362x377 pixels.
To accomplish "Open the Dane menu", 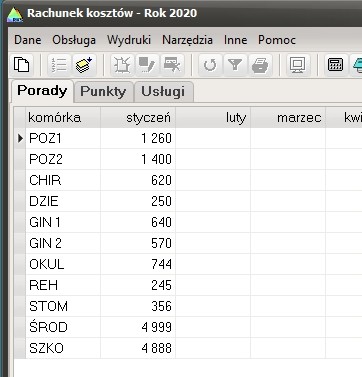I will point(28,40).
